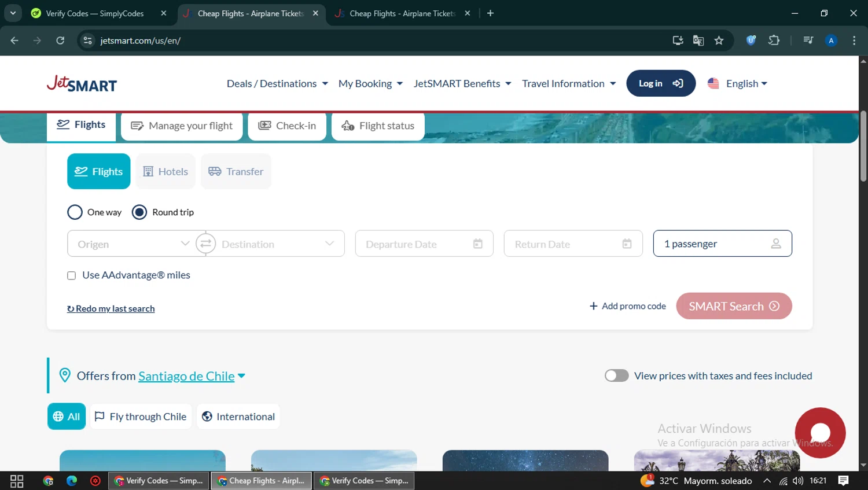Select the One way radio button

point(75,212)
